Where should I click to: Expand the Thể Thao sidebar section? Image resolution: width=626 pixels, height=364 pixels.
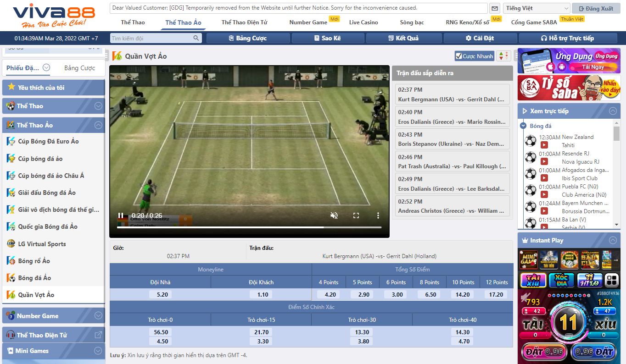[98, 106]
